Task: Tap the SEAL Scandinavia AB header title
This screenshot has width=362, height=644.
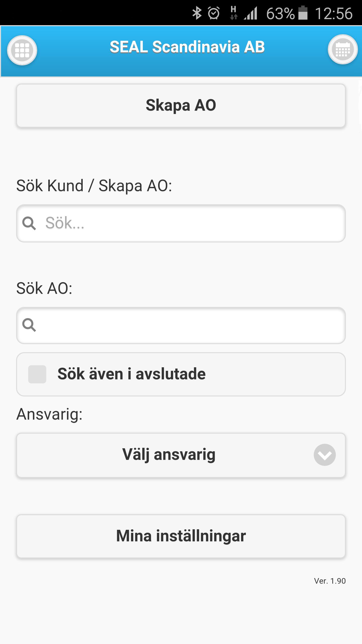Action: [x=187, y=47]
